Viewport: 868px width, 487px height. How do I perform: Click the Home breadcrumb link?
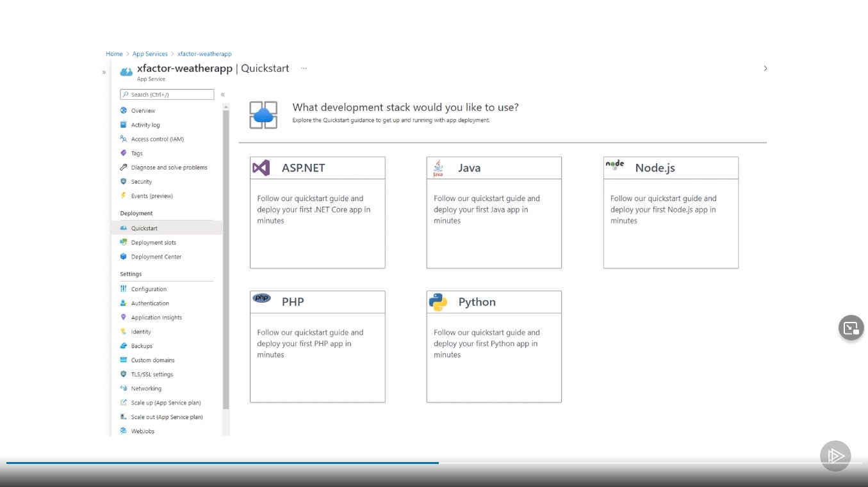pos(114,54)
